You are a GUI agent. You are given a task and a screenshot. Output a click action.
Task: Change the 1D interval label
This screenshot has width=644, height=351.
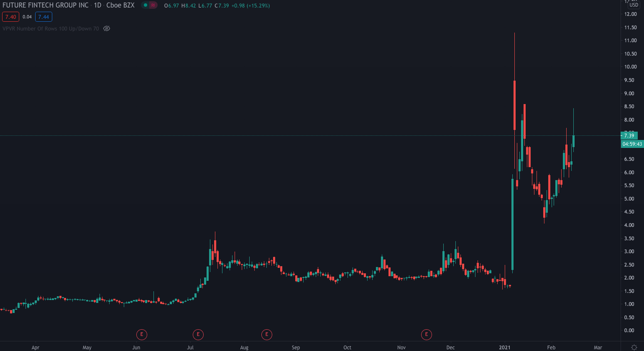coord(97,5)
